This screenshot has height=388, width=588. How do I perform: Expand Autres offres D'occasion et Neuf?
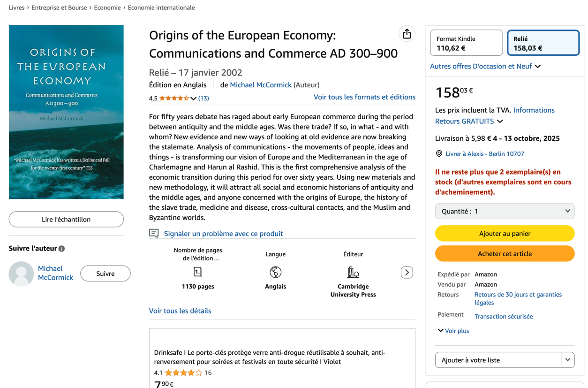pos(485,66)
